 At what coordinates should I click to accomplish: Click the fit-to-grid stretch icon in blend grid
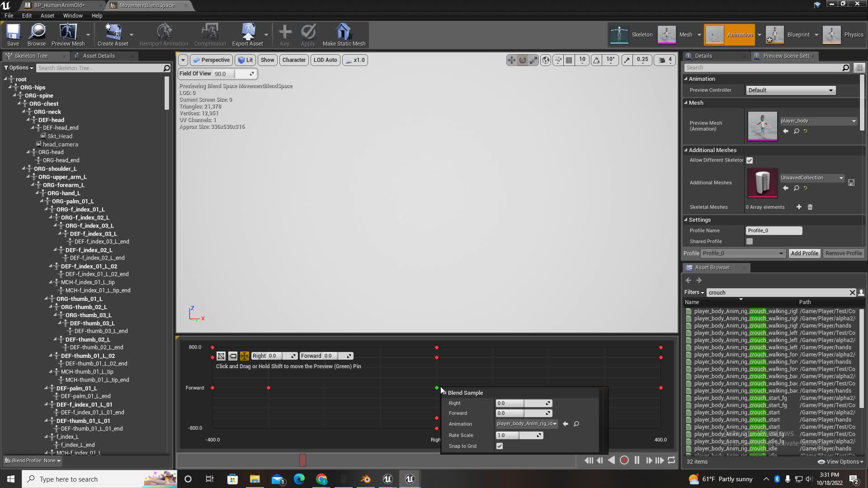coord(245,356)
